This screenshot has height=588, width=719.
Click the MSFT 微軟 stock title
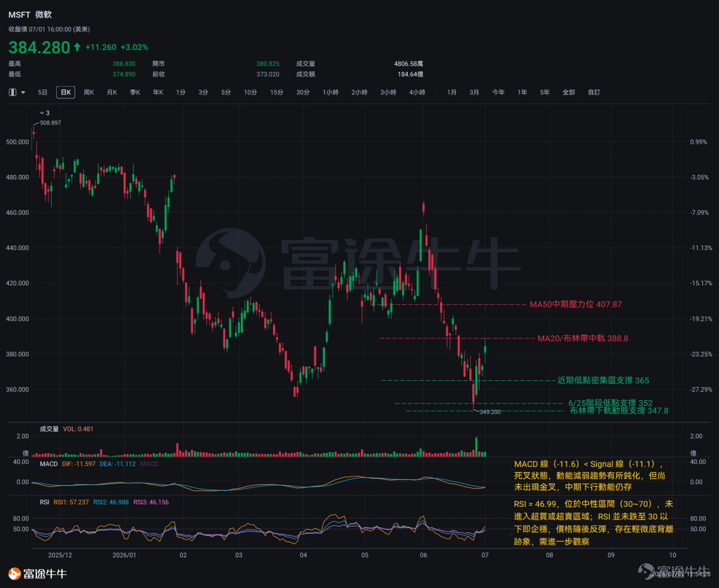coord(30,15)
